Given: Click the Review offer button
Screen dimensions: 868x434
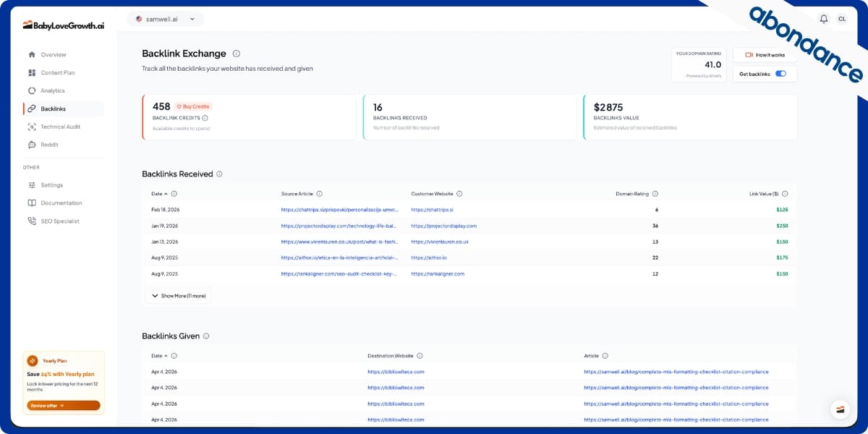Looking at the screenshot, I should click(64, 406).
